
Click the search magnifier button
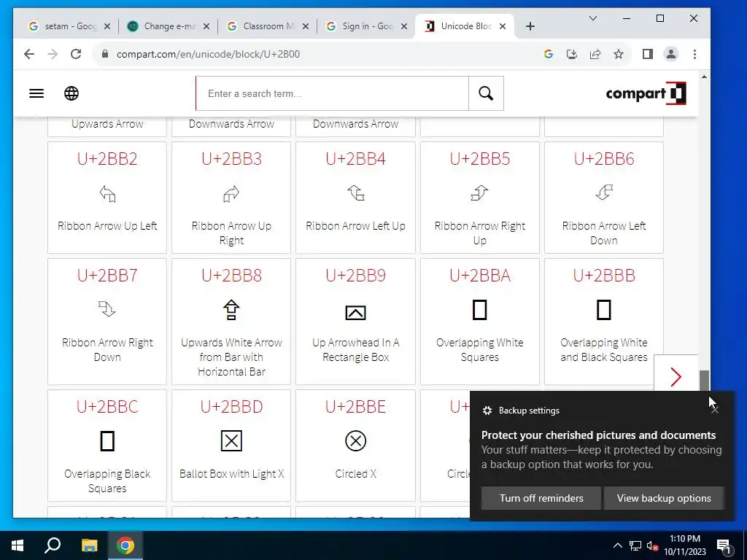coord(486,93)
